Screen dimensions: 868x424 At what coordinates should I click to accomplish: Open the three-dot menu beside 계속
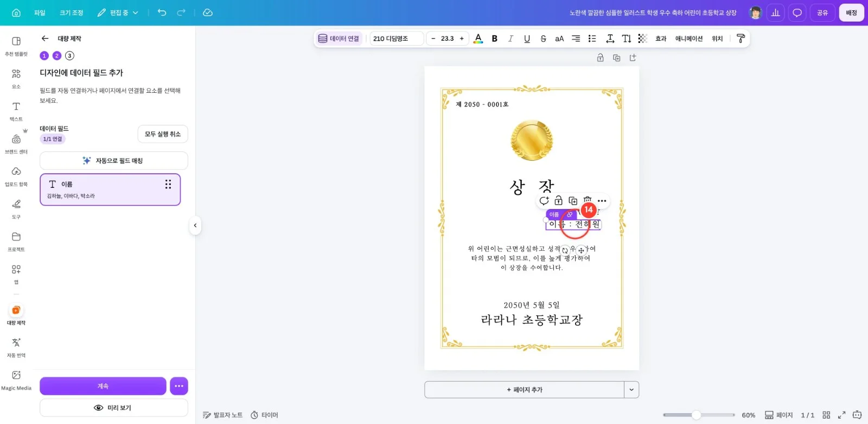(x=179, y=386)
